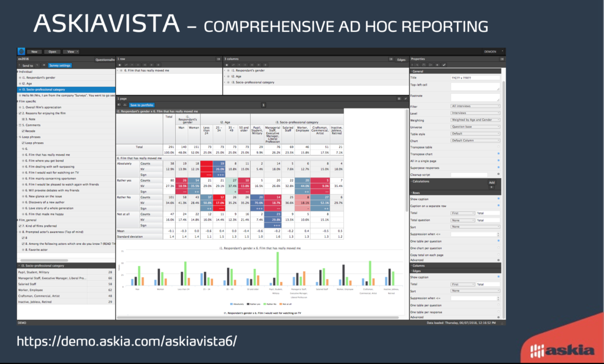Select page number 1 in the page toolbar

point(264,105)
